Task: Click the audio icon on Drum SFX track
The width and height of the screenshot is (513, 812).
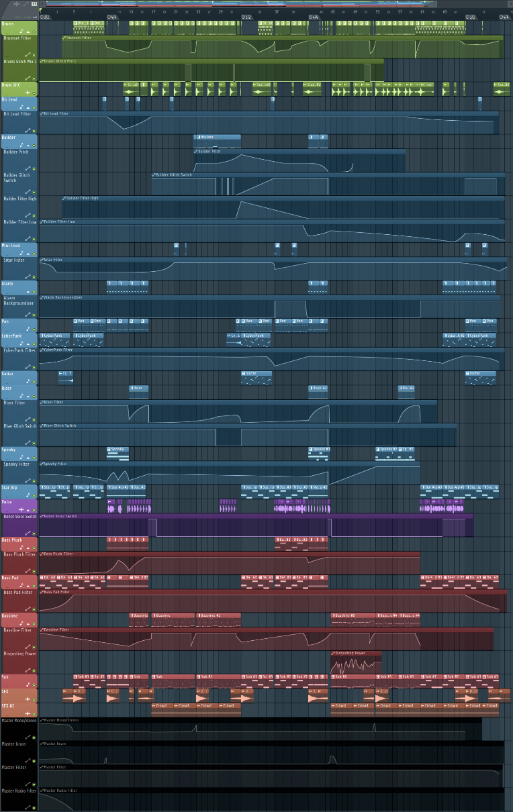Action: pos(28,93)
